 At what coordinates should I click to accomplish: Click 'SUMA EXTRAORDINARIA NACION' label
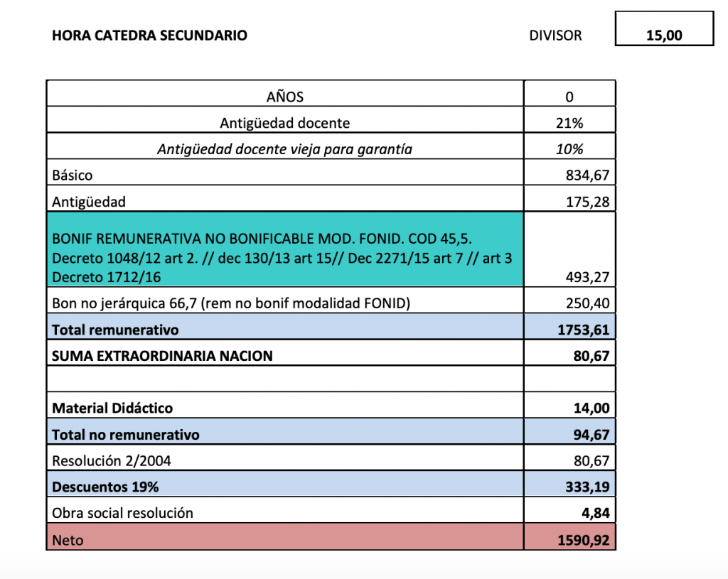162,356
